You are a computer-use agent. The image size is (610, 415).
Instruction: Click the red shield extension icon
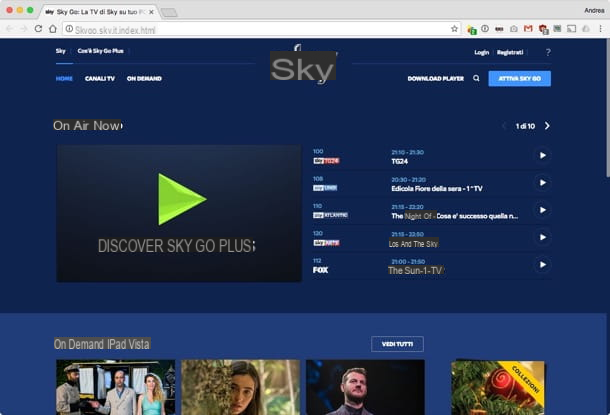click(543, 29)
